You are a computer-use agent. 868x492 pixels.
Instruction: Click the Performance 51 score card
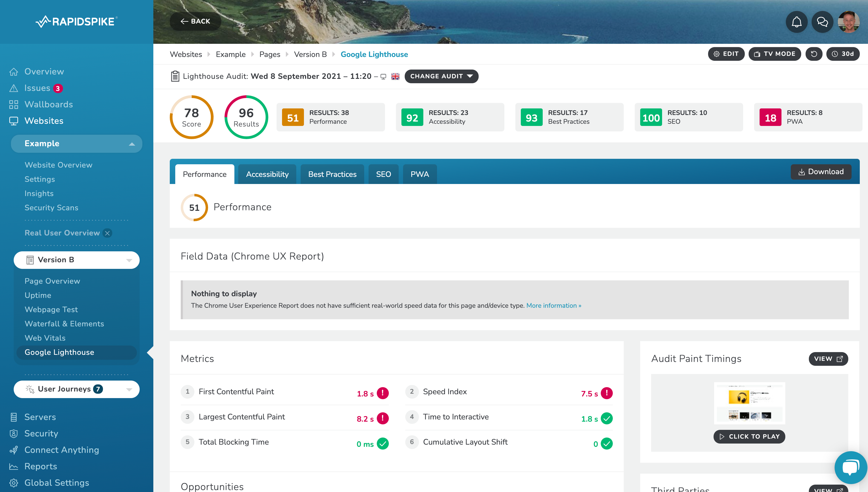[x=330, y=117]
